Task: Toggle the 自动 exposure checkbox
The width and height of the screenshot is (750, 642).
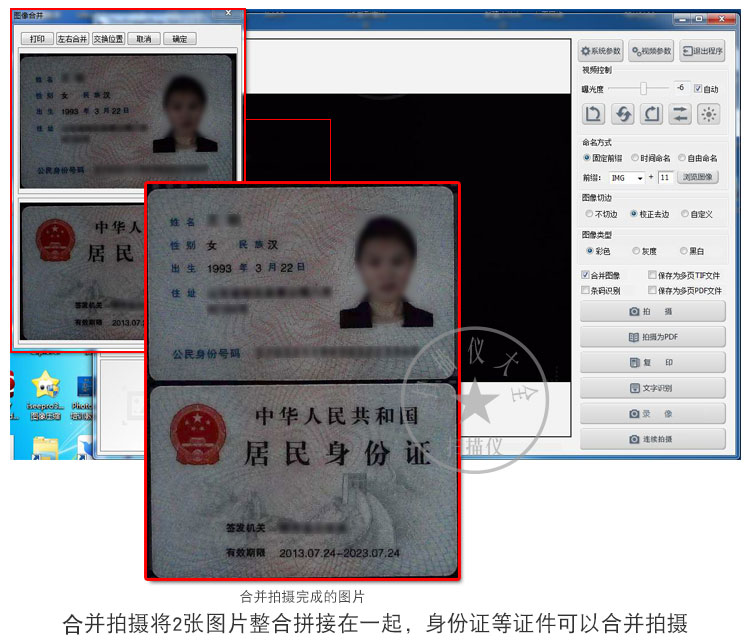Action: [698, 89]
